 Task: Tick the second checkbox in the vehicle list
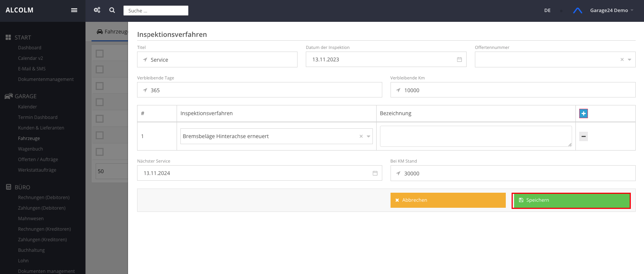[100, 70]
